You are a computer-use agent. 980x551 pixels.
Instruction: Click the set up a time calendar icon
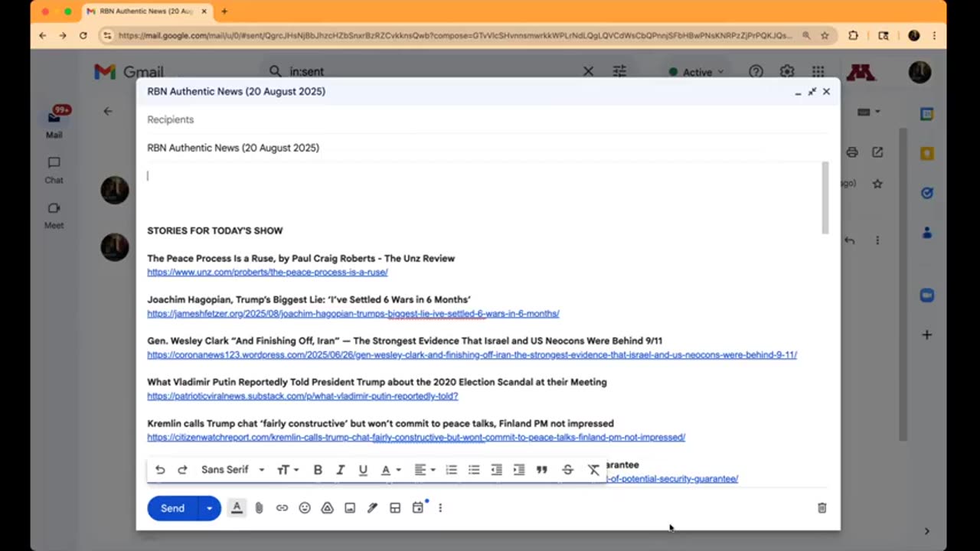pos(418,508)
